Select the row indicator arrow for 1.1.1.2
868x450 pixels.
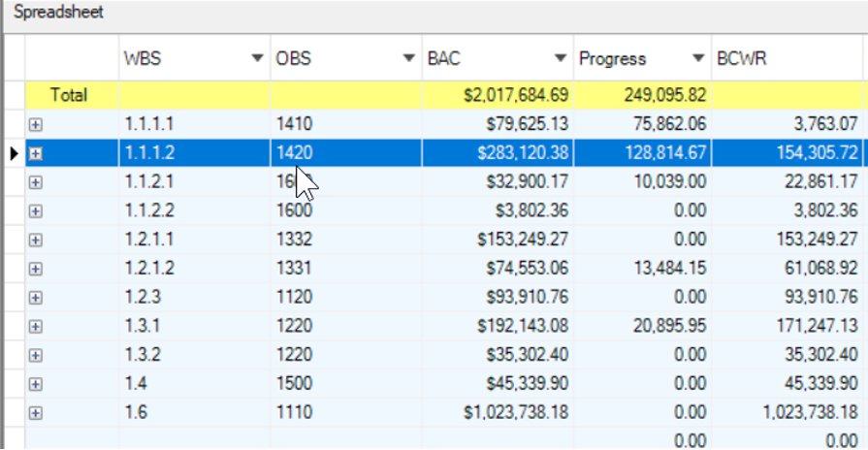(x=13, y=153)
